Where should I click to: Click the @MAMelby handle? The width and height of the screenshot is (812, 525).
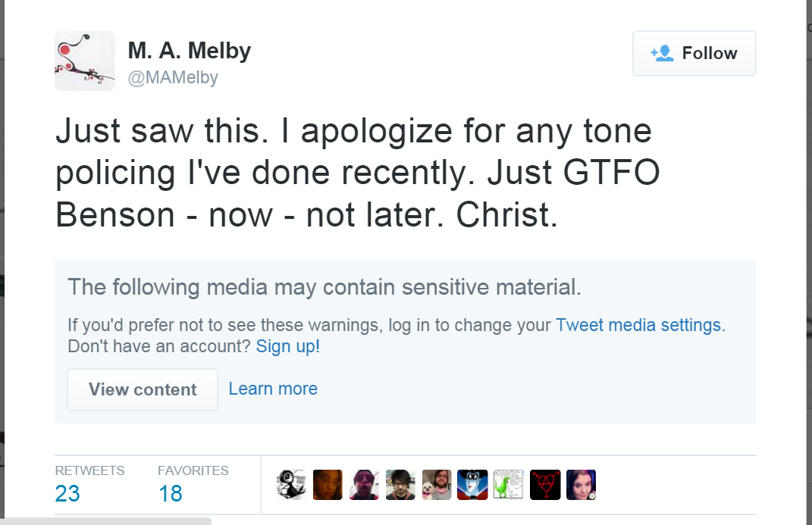pyautogui.click(x=173, y=77)
